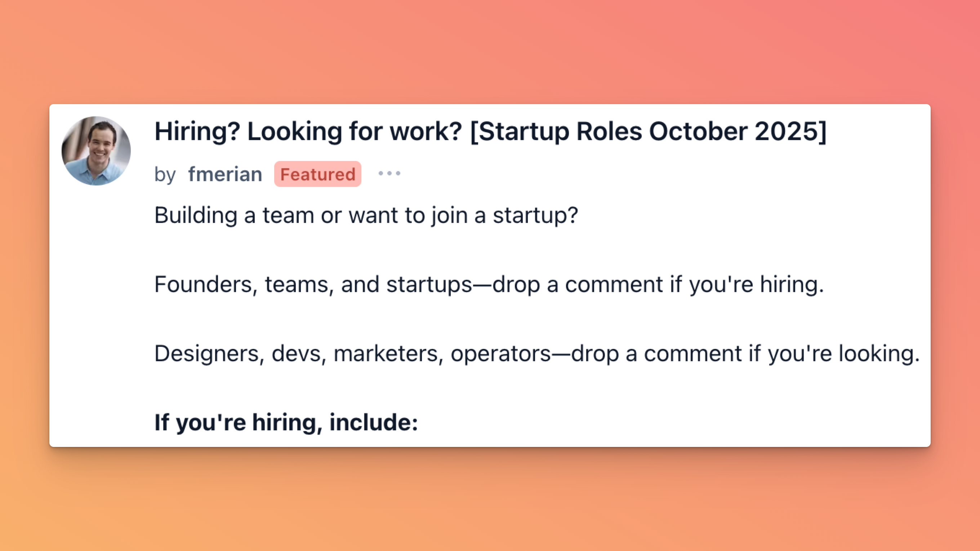
Task: Click the word "by" before the username
Action: pos(165,175)
